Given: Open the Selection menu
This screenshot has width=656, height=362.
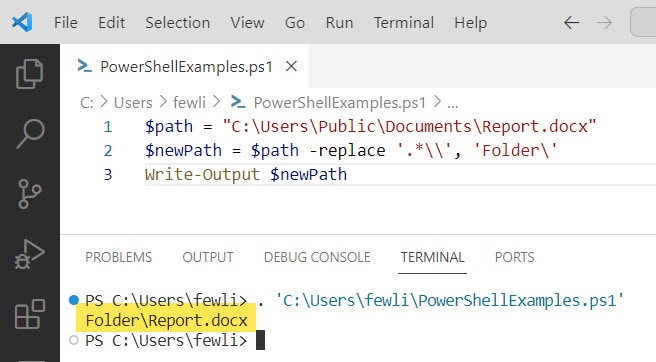Looking at the screenshot, I should click(177, 23).
